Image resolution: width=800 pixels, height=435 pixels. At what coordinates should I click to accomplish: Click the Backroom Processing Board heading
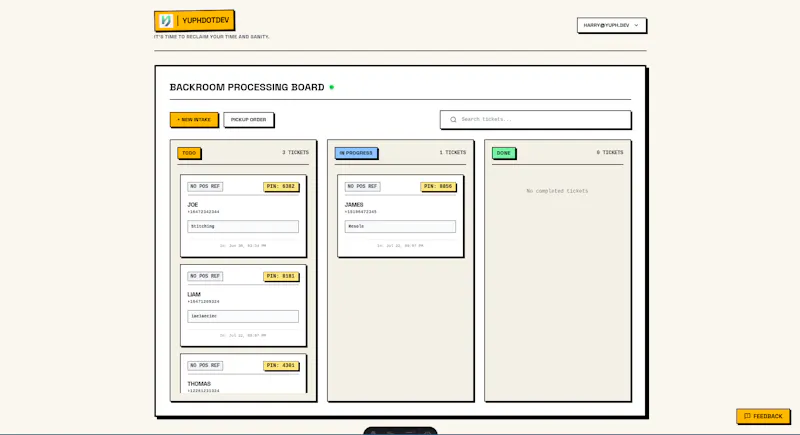247,87
